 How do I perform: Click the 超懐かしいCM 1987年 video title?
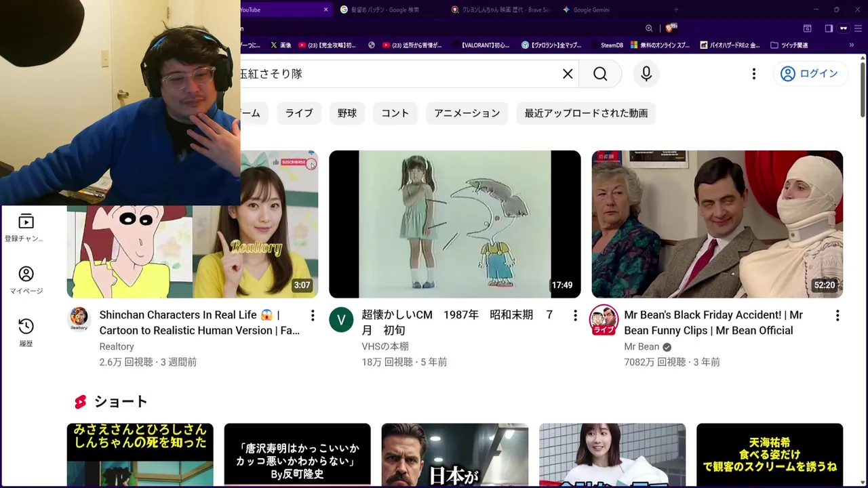pyautogui.click(x=457, y=323)
